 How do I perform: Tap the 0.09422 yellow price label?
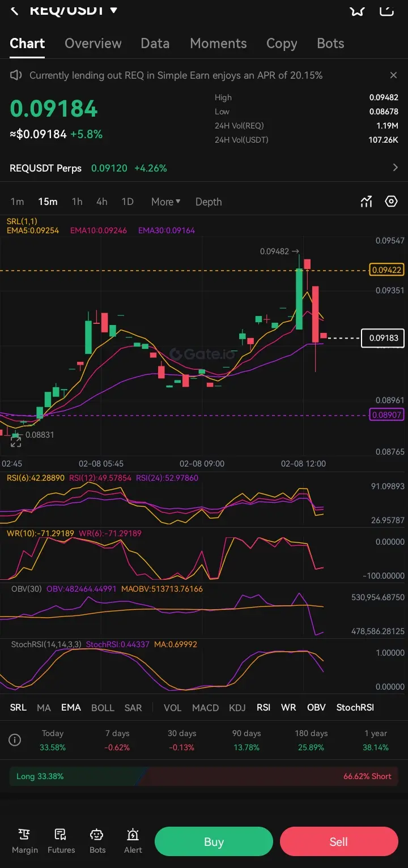387,270
